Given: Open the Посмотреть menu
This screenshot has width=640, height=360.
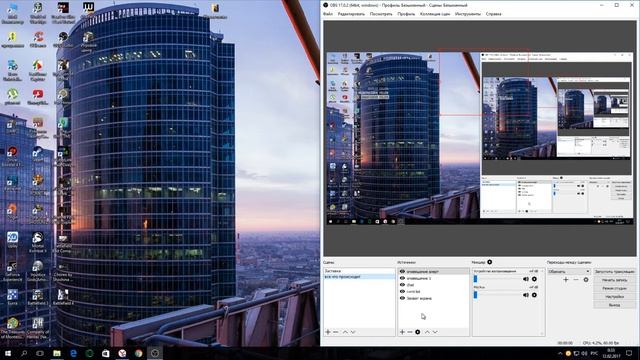Looking at the screenshot, I should click(x=381, y=14).
